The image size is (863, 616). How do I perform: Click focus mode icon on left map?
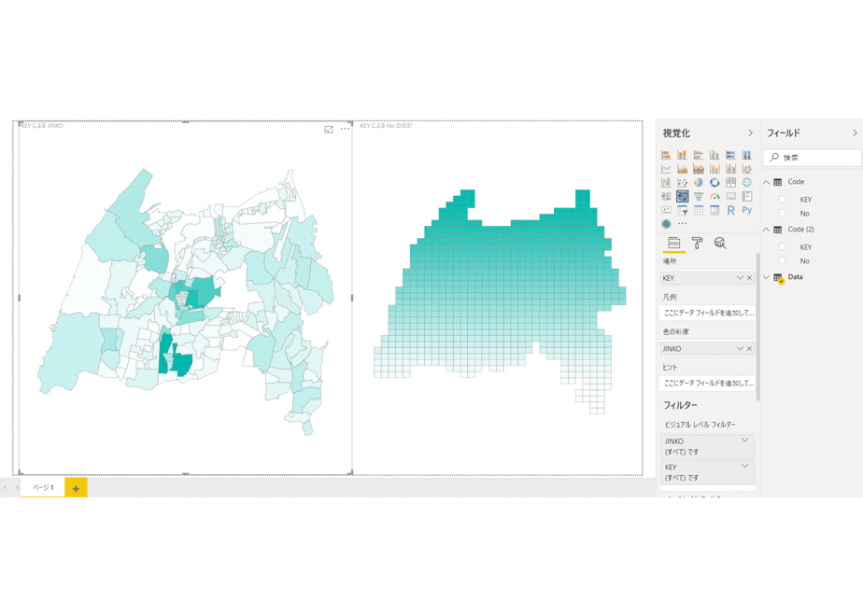tap(329, 129)
